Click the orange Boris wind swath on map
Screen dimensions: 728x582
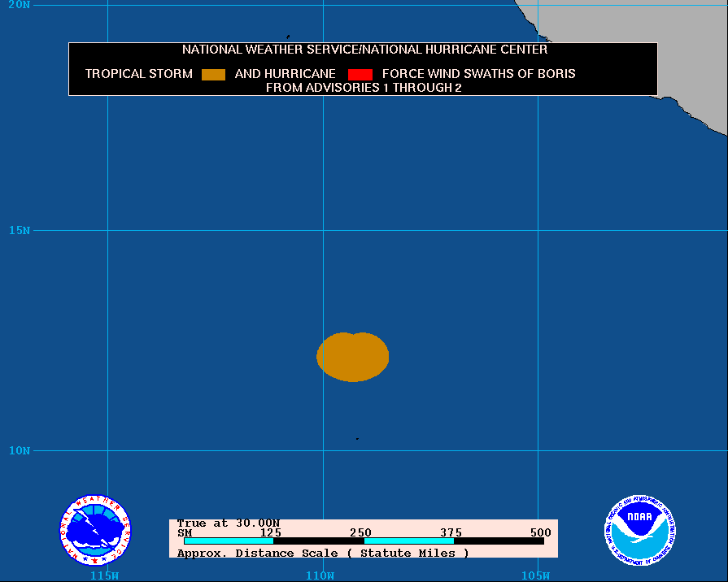coord(353,357)
